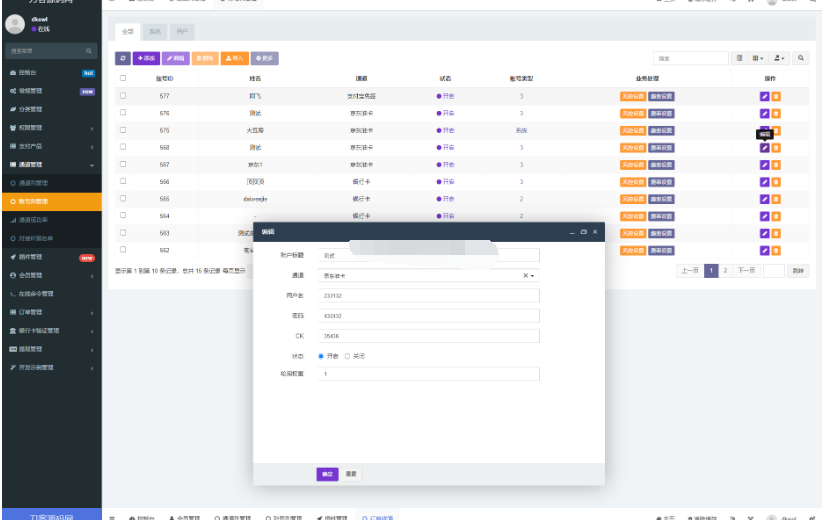Screen dimensions: 833x520
Task: Tick the checkbox for account row 577
Action: tap(123, 96)
